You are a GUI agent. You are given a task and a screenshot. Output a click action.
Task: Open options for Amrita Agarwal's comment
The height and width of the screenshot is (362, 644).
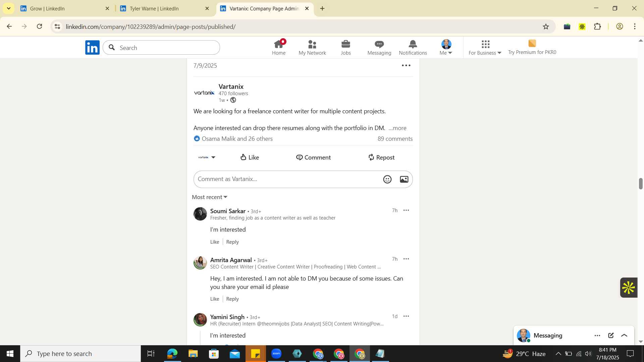(406, 259)
